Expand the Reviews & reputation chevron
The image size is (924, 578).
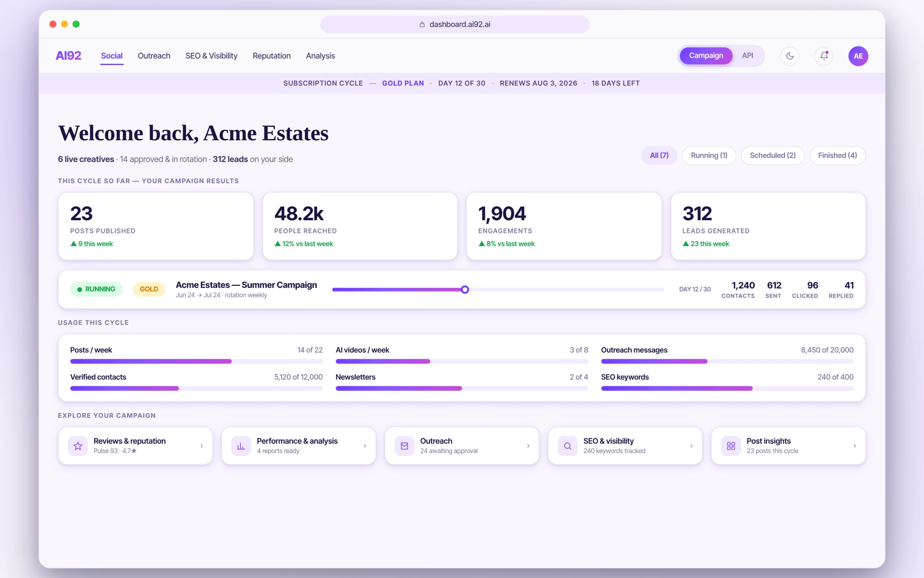[x=201, y=446]
